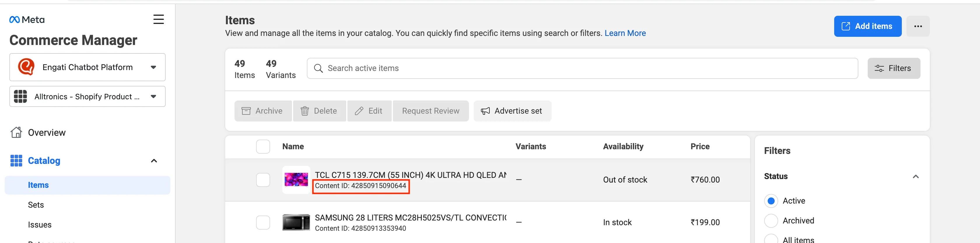Select the All items status radio button
The height and width of the screenshot is (243, 980).
[771, 239]
